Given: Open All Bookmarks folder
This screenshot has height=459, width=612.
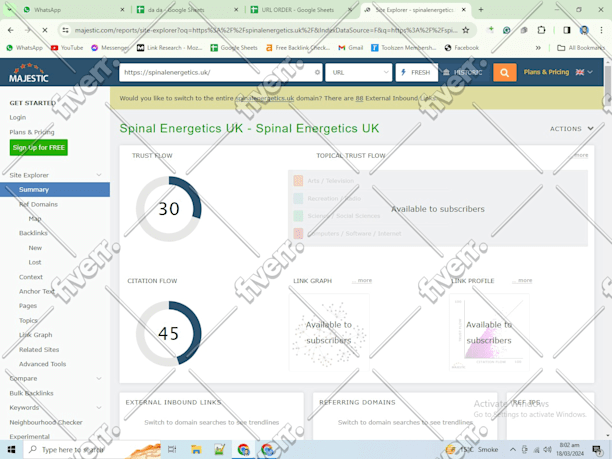Looking at the screenshot, I should click(581, 48).
